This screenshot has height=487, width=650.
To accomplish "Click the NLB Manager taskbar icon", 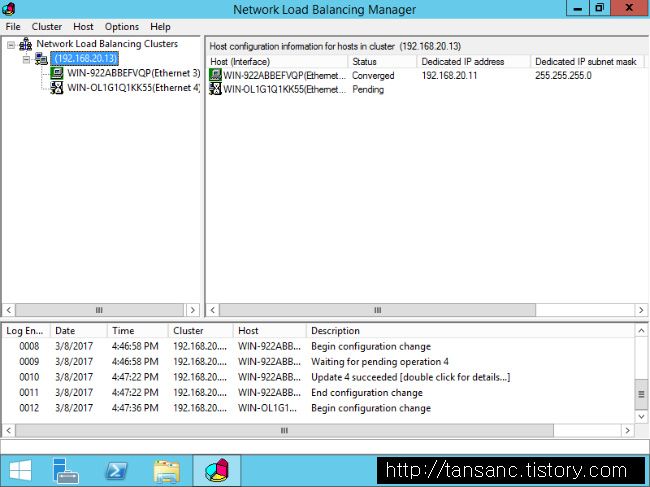I will (217, 470).
